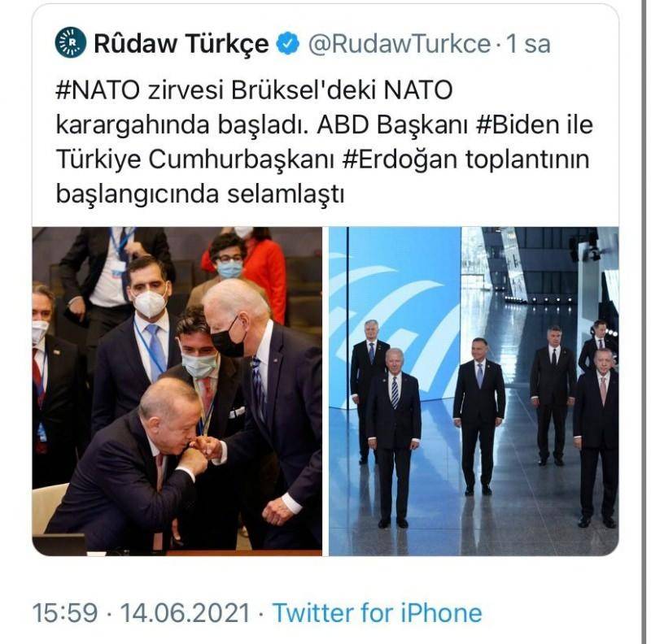Image resolution: width=651 pixels, height=644 pixels.
Task: Click the blue verified badge
Action: click(288, 43)
